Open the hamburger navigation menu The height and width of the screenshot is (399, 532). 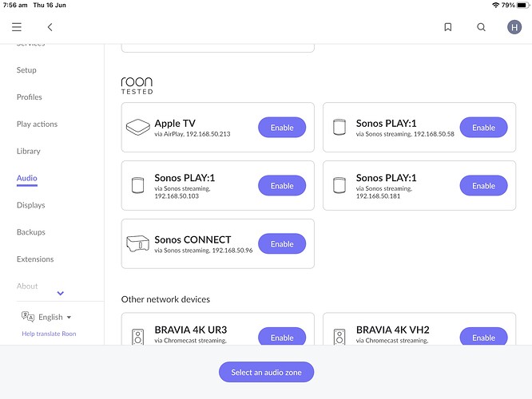tap(17, 27)
